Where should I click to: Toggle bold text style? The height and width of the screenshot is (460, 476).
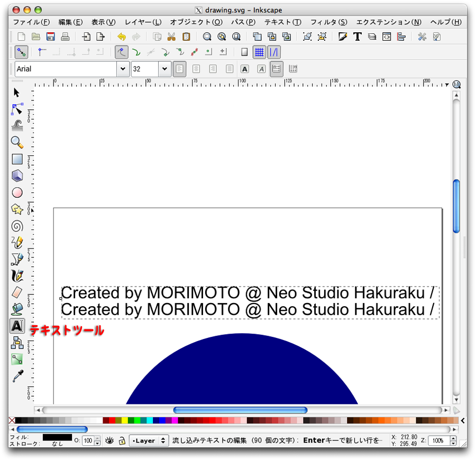[245, 69]
